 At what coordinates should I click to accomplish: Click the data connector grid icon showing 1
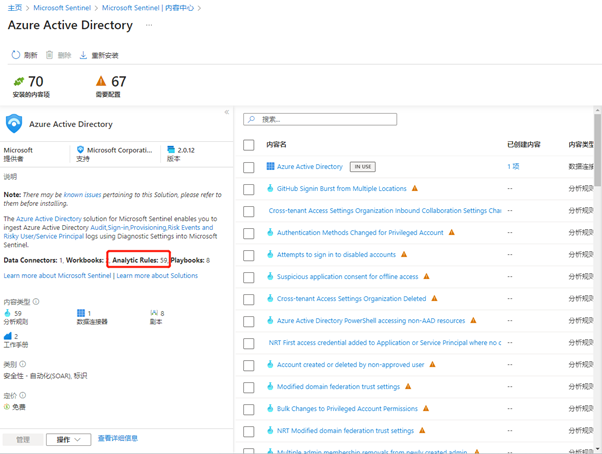[81, 313]
